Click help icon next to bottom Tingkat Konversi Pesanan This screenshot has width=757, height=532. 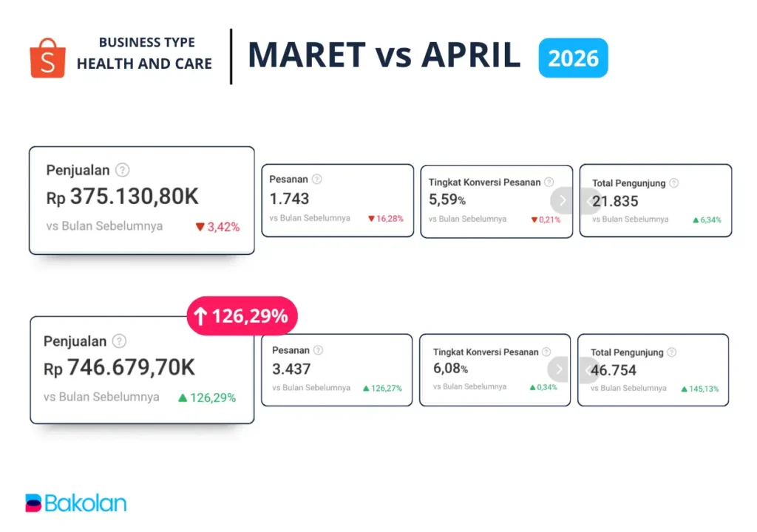[x=546, y=352]
